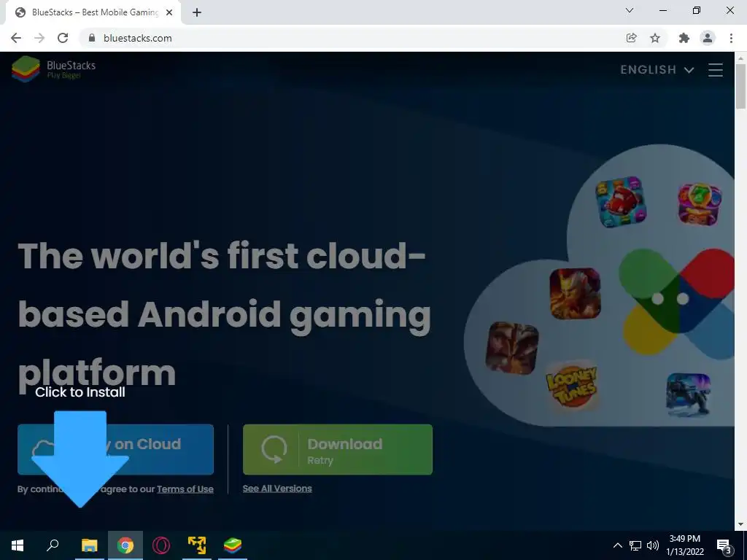Open the tab search chevron in title bar
Image resolution: width=747 pixels, height=560 pixels.
pyautogui.click(x=630, y=10)
